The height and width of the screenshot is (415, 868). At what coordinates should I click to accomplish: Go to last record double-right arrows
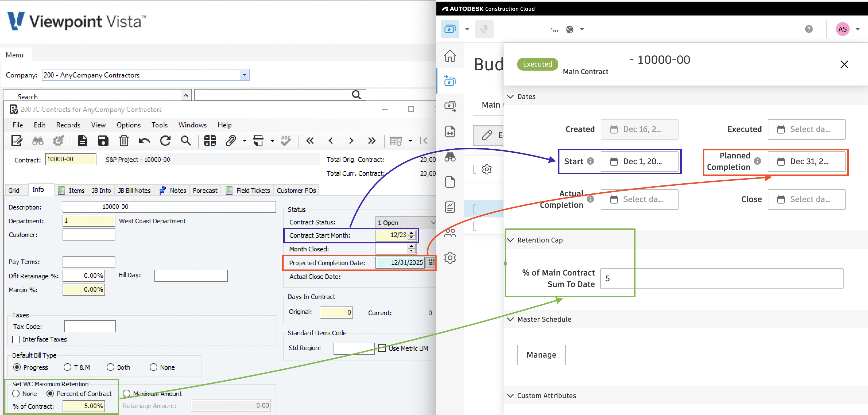tap(372, 141)
